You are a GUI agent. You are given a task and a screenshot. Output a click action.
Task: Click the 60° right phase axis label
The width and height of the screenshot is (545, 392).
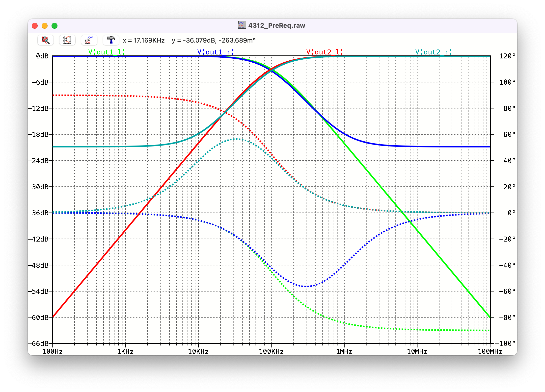[x=509, y=134]
